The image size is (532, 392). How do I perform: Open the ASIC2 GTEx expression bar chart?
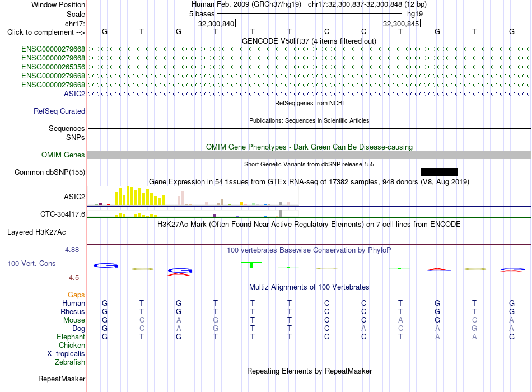pyautogui.click(x=193, y=196)
